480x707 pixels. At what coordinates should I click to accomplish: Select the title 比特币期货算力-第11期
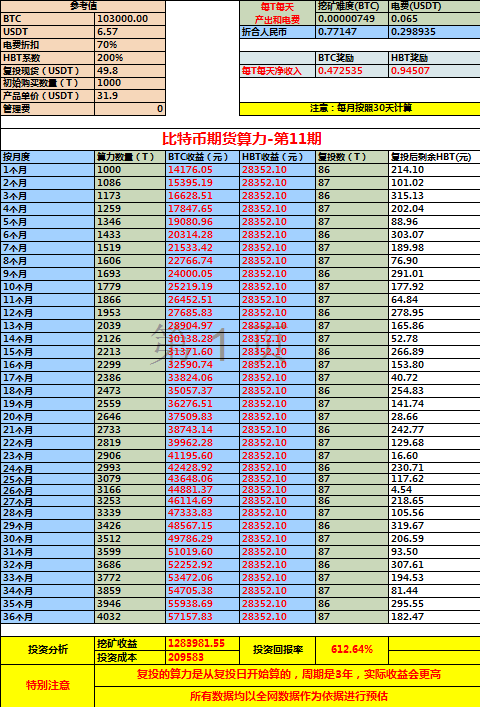click(x=242, y=139)
